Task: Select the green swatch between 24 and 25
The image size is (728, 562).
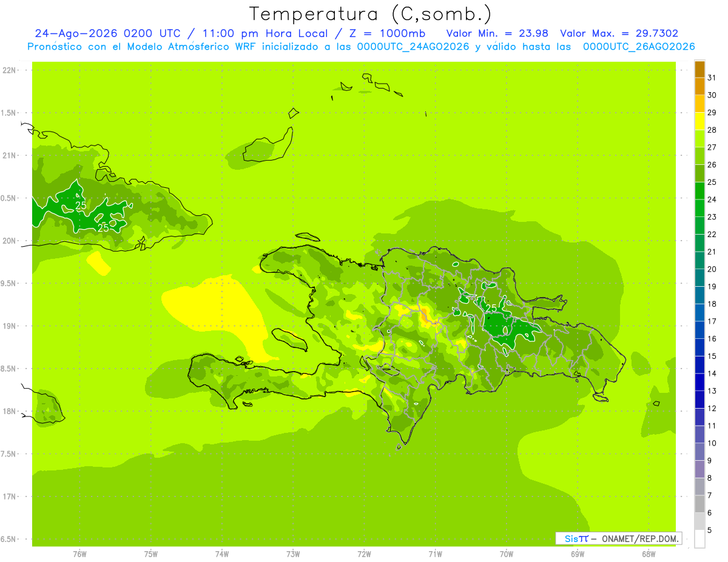Action: pyautogui.click(x=699, y=191)
